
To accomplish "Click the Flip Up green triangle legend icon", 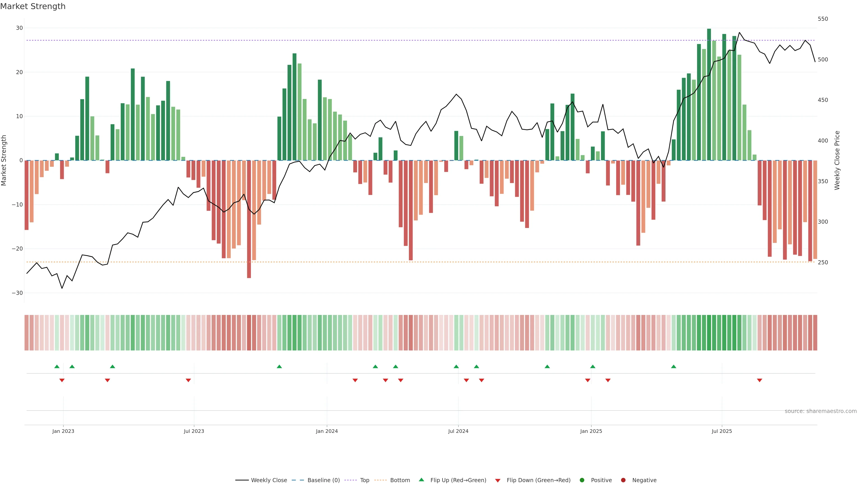I will [421, 480].
